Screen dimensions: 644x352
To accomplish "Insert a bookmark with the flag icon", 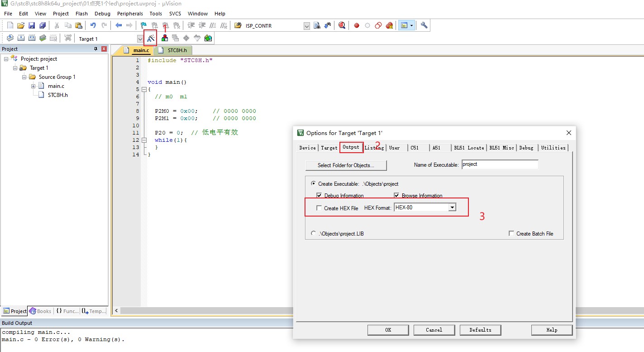I will pyautogui.click(x=144, y=25).
